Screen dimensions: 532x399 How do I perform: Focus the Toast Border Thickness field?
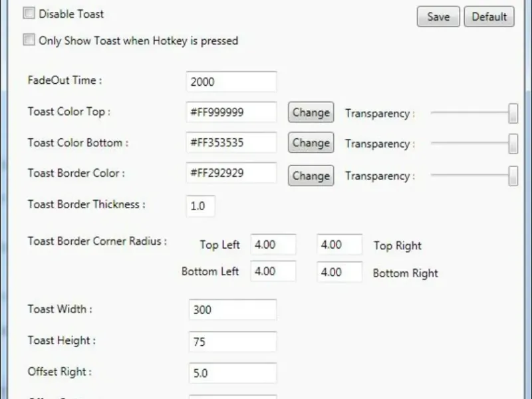coord(200,206)
